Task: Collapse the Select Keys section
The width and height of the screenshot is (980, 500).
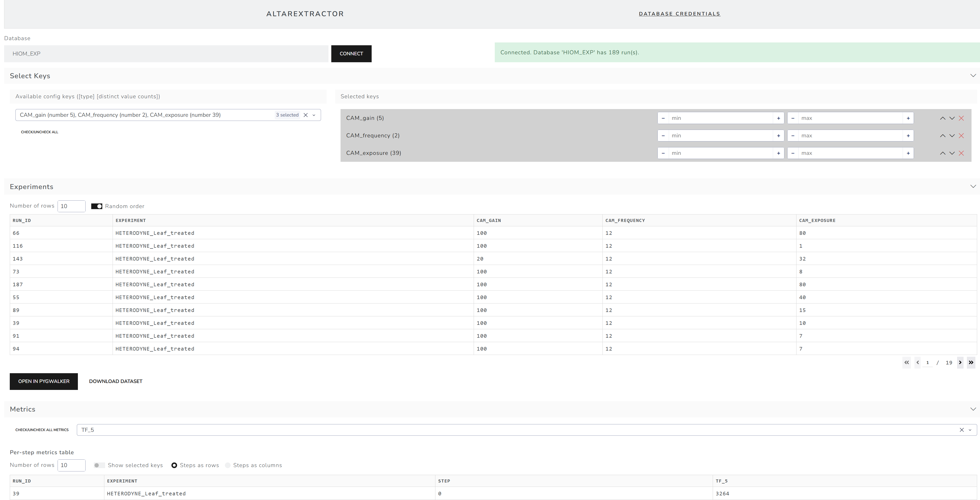Action: point(973,76)
